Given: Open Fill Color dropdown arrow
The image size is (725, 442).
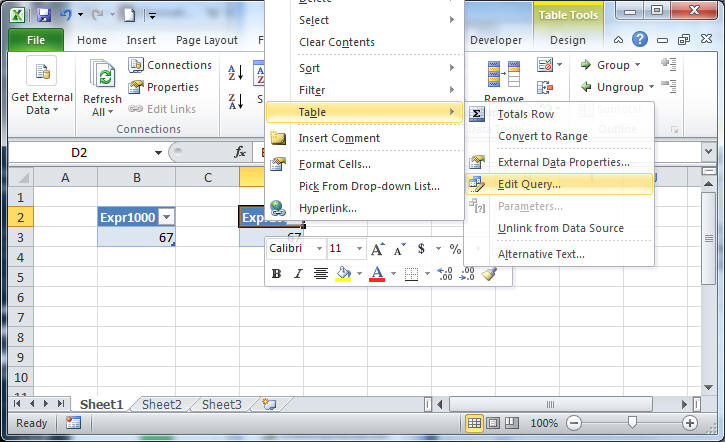Looking at the screenshot, I should click(359, 274).
